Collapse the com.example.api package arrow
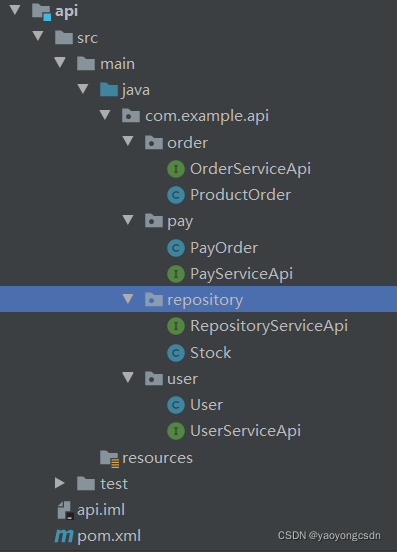This screenshot has height=552, width=397. pyautogui.click(x=105, y=115)
